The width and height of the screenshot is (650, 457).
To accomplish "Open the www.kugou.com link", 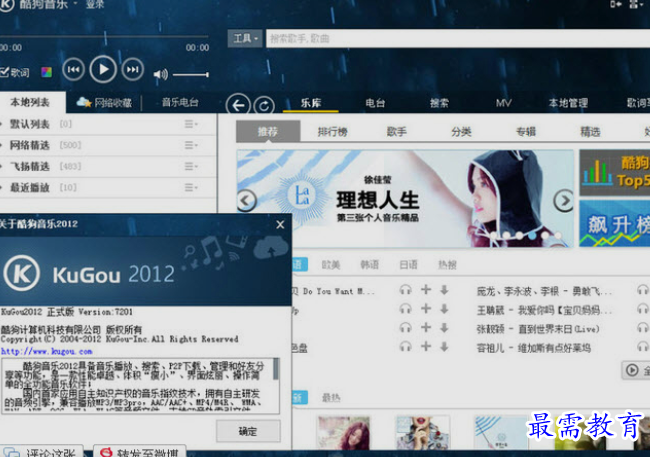I will 46,351.
